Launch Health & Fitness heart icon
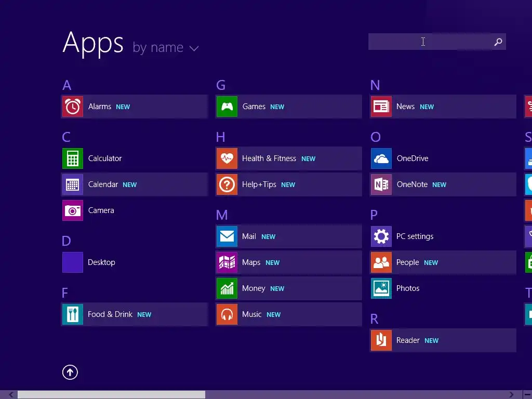The image size is (532, 399). pyautogui.click(x=227, y=158)
